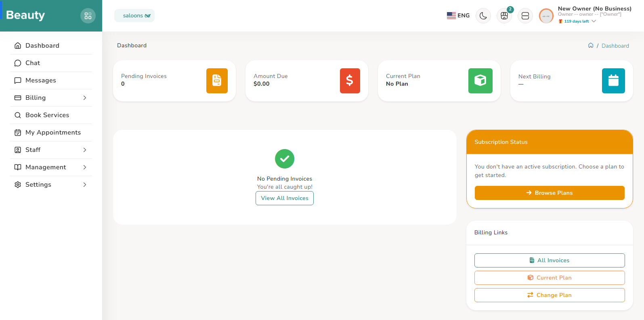This screenshot has width=644, height=320.
Task: Open Messages from the sidebar
Action: [51, 80]
